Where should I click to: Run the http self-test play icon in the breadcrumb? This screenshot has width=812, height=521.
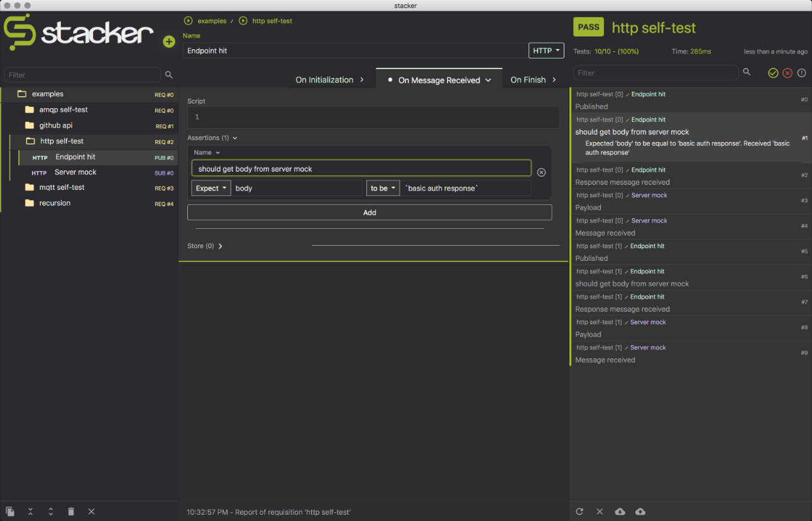(x=243, y=21)
